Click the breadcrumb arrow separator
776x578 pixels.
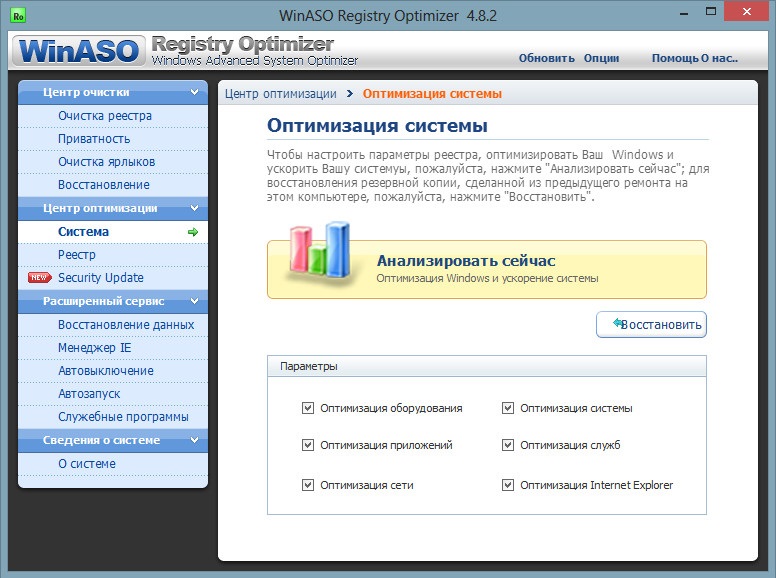tap(350, 94)
